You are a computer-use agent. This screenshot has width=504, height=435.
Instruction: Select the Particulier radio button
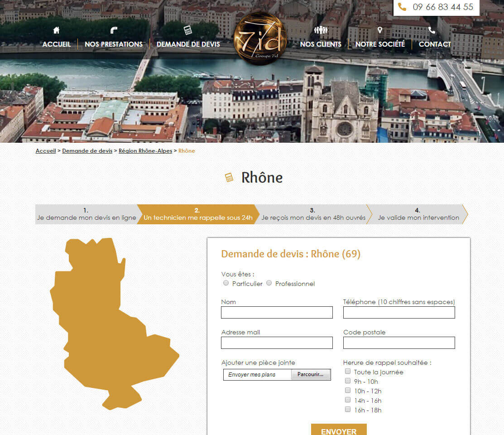(x=226, y=283)
